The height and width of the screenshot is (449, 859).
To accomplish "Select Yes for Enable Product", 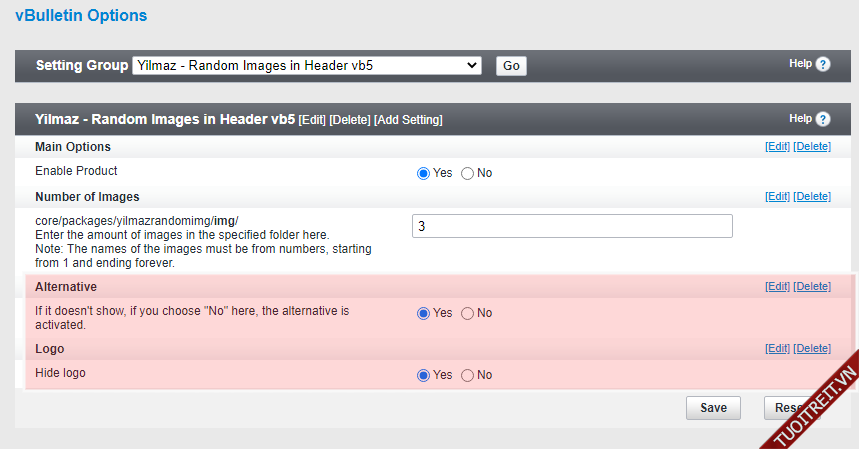I will pos(423,173).
